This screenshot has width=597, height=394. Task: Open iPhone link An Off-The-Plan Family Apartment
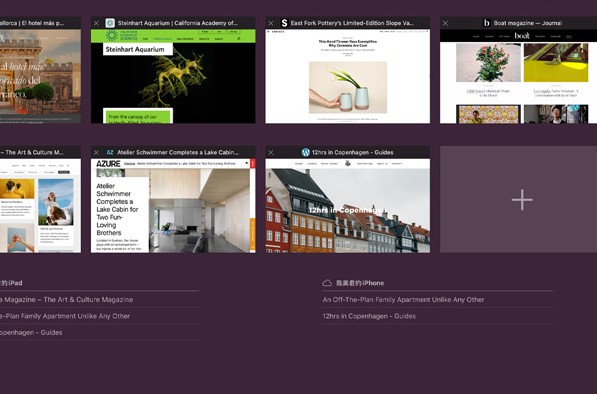403,300
